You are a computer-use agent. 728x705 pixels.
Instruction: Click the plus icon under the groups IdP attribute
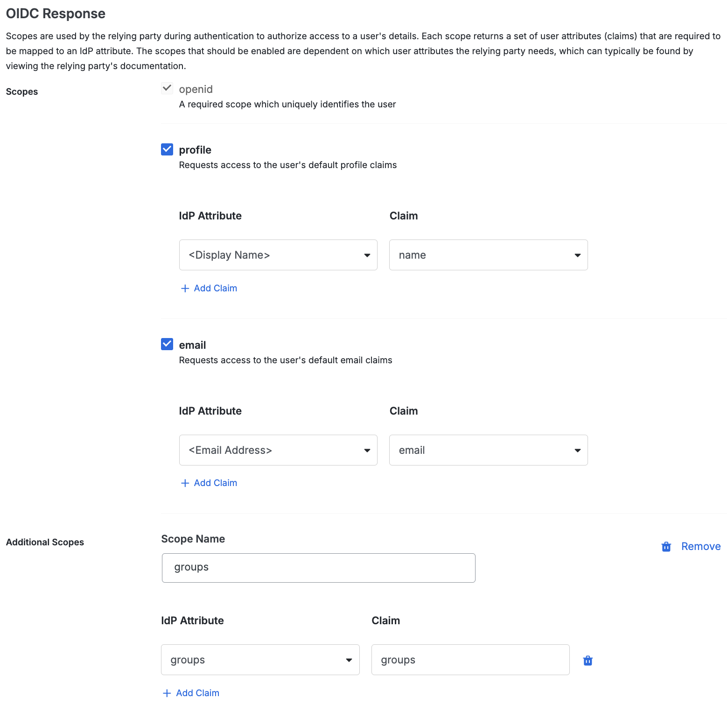click(x=167, y=693)
